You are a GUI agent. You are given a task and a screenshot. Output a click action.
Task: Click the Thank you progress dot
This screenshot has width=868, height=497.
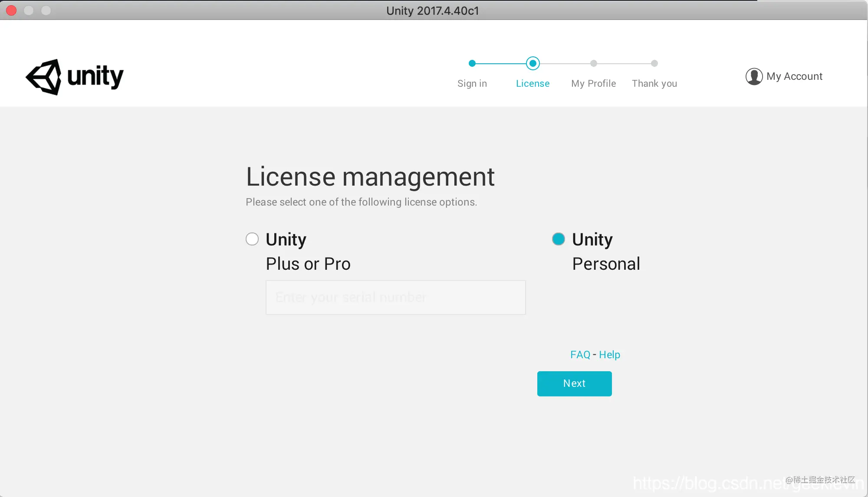654,63
